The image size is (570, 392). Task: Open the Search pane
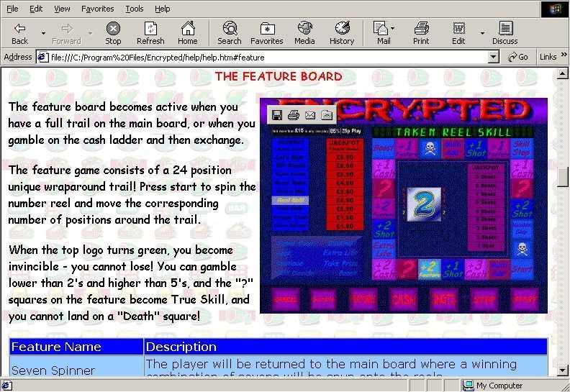pyautogui.click(x=230, y=32)
